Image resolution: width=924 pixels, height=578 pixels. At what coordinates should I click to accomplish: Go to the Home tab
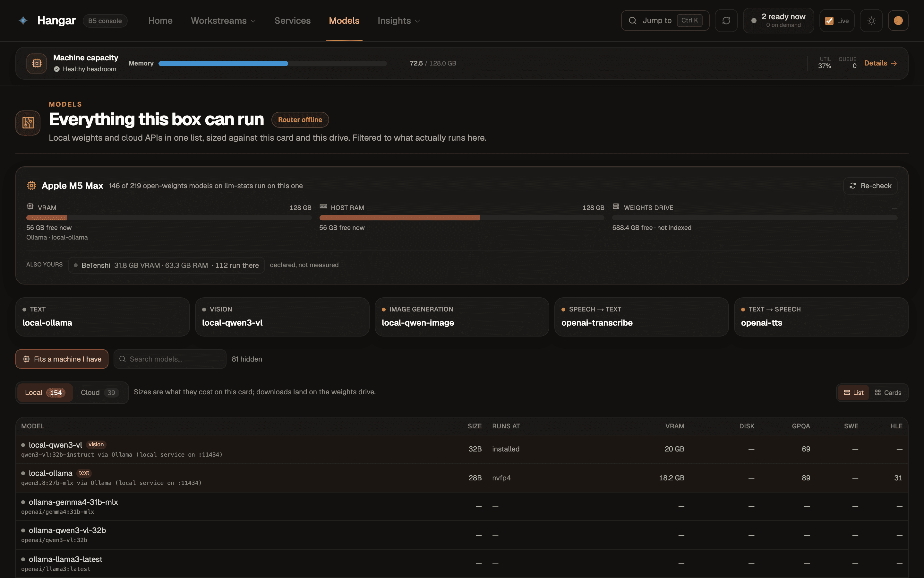point(160,21)
